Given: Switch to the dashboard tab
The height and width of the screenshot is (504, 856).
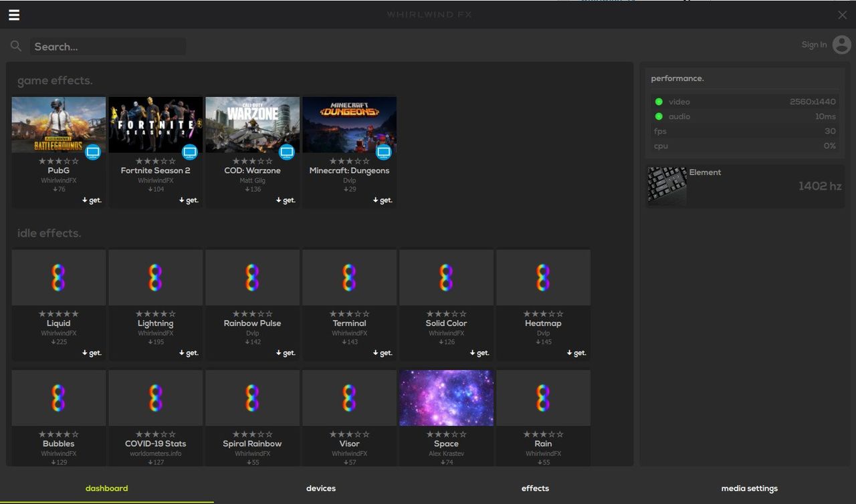Looking at the screenshot, I should point(107,489).
